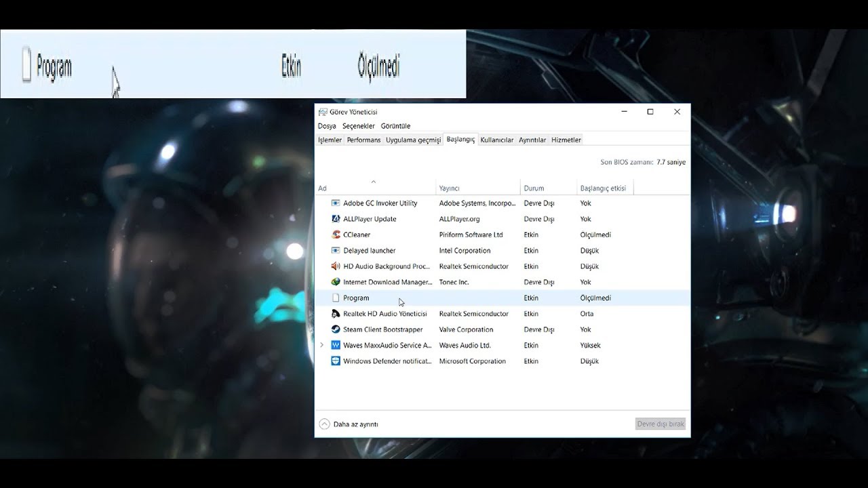Click the Tonec Inc. publisher cell
This screenshot has width=868, height=488.
coord(454,282)
